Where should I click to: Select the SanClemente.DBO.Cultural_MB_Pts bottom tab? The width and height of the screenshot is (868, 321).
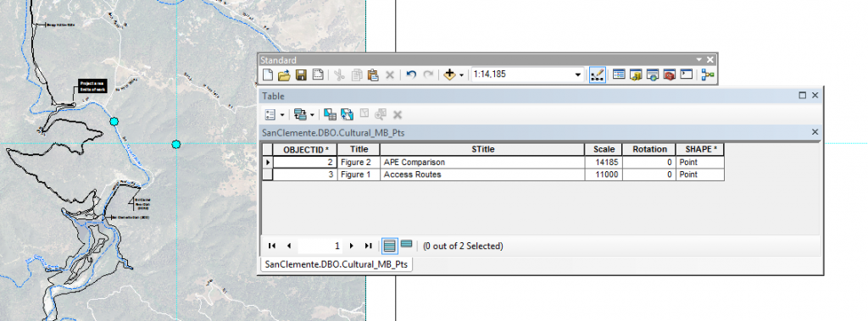[337, 264]
